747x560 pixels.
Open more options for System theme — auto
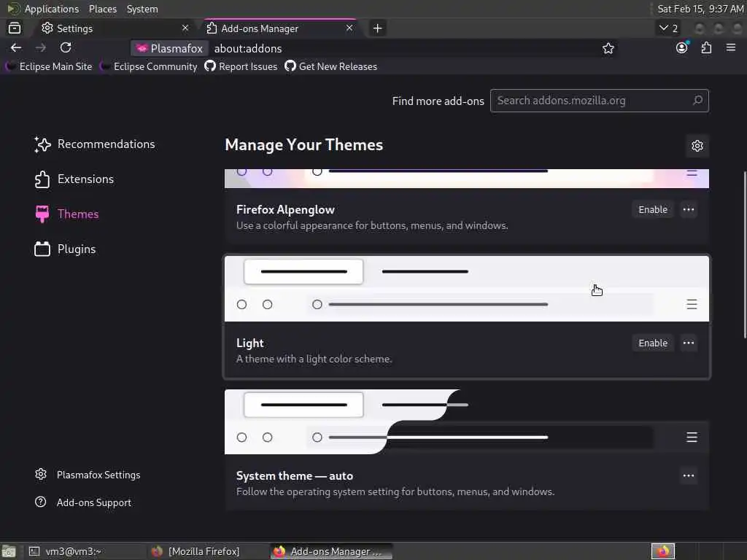[689, 475]
